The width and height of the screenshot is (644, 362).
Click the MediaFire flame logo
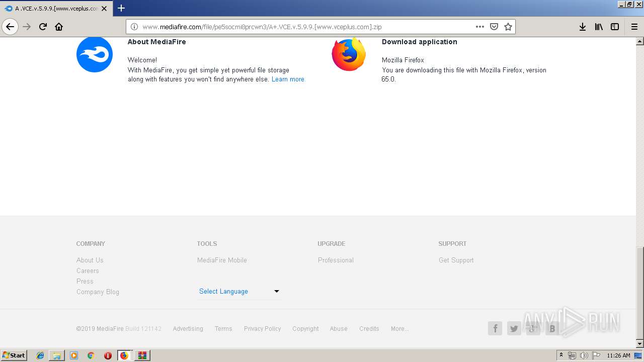tap(95, 54)
